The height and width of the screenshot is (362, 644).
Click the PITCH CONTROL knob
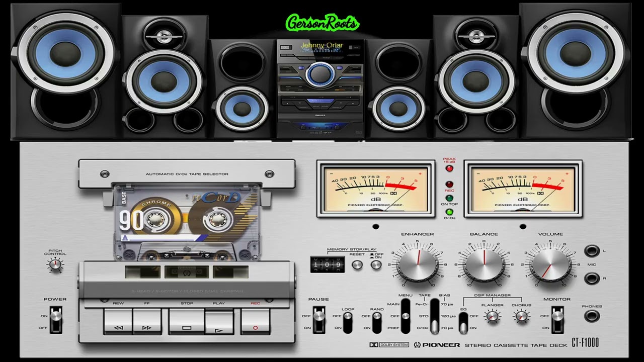point(55,264)
